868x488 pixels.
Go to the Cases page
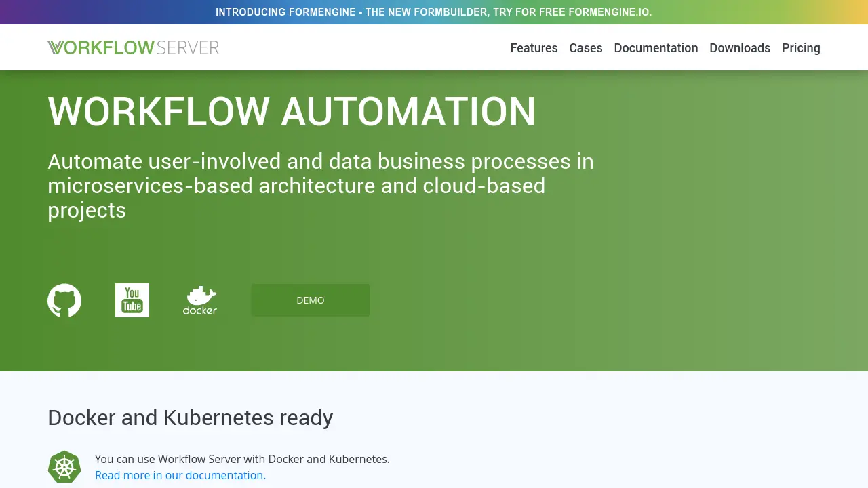coord(586,48)
